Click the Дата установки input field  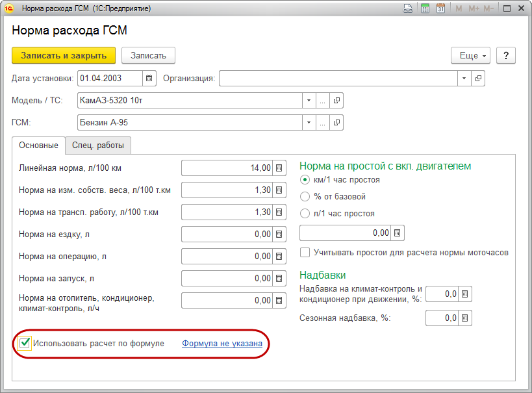point(110,79)
